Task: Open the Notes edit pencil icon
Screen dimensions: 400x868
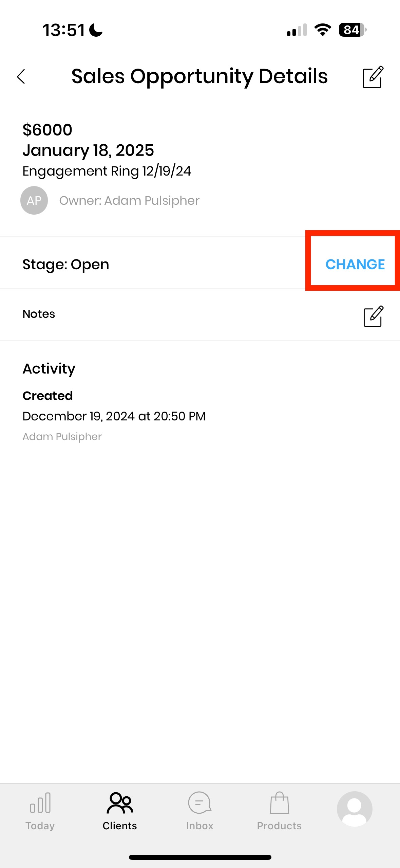Action: (x=373, y=316)
